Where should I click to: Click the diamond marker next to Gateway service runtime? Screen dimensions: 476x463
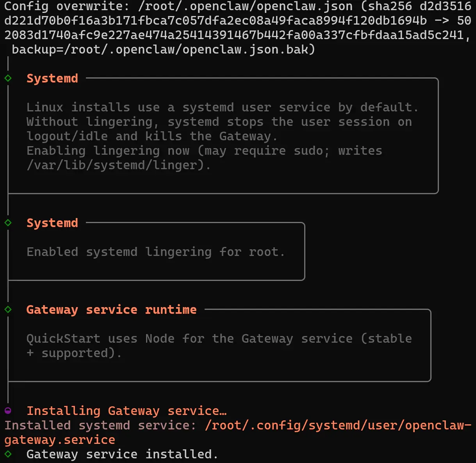coord(8,309)
